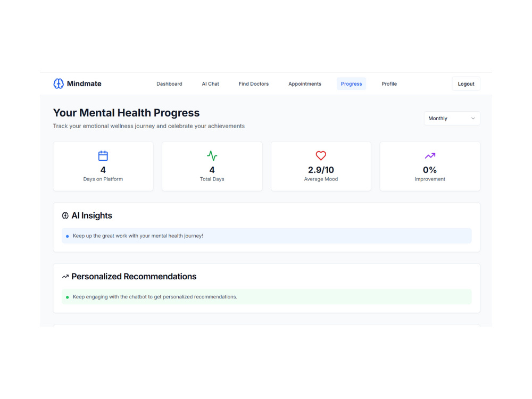This screenshot has width=532, height=399.
Task: Click the brain icon beside AI Insights
Action: (65, 215)
